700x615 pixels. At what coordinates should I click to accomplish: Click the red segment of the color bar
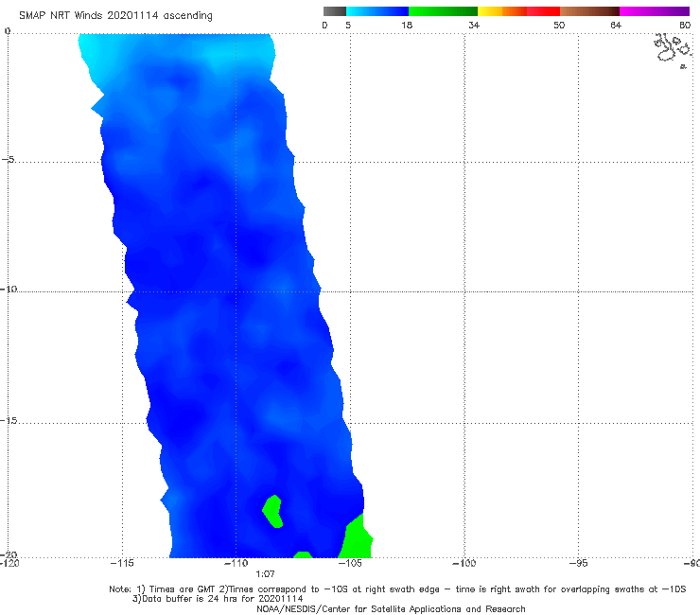pos(543,11)
